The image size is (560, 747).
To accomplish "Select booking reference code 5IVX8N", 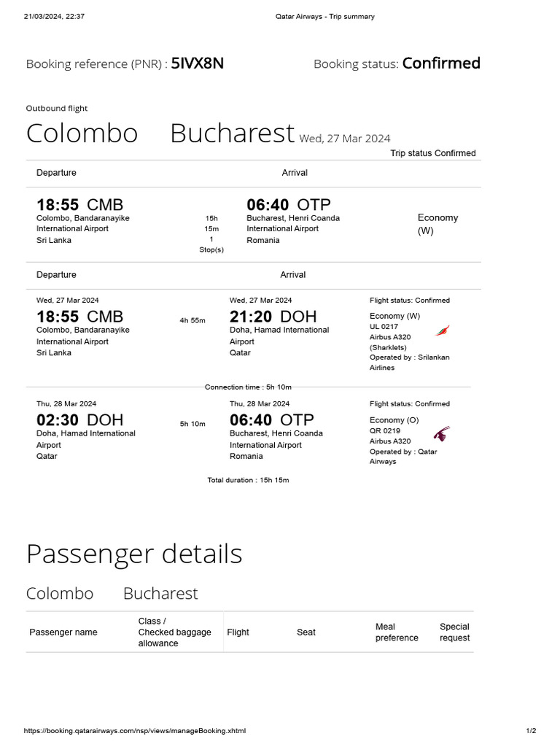I will pos(197,63).
